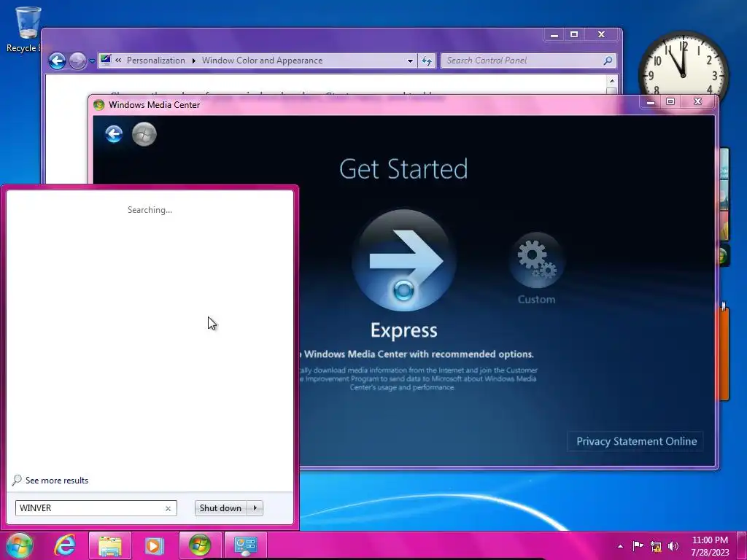The width and height of the screenshot is (747, 560).
Task: Show hidden tray icons
Action: [620, 546]
